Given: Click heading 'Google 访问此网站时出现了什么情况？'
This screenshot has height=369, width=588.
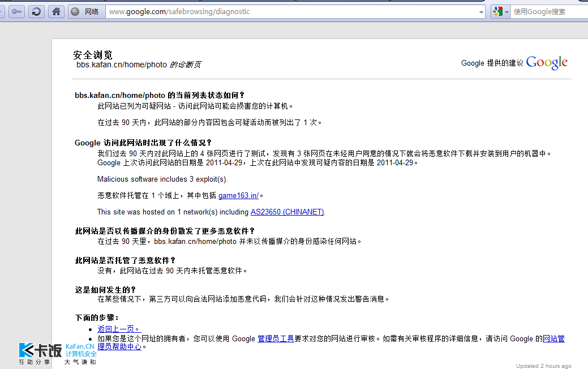Looking at the screenshot, I should point(143,143).
